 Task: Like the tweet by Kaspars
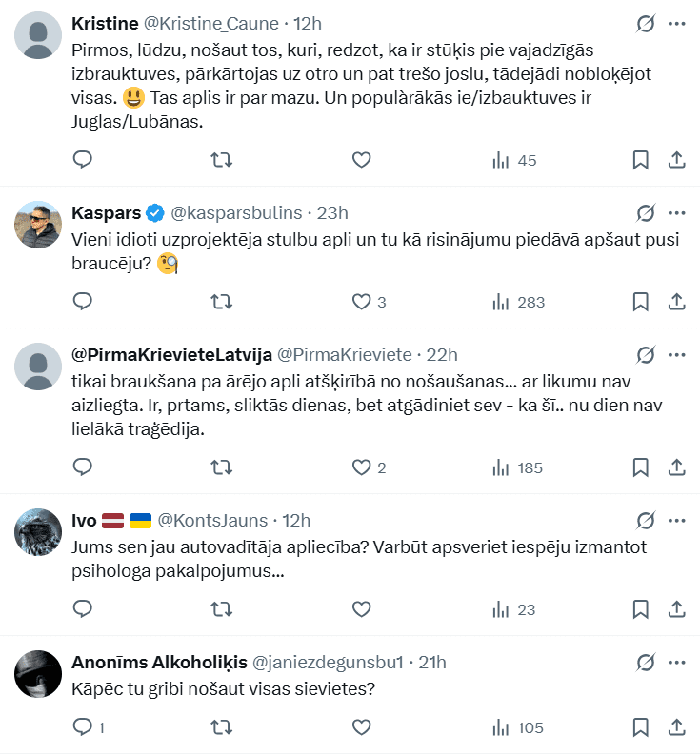[x=361, y=302]
